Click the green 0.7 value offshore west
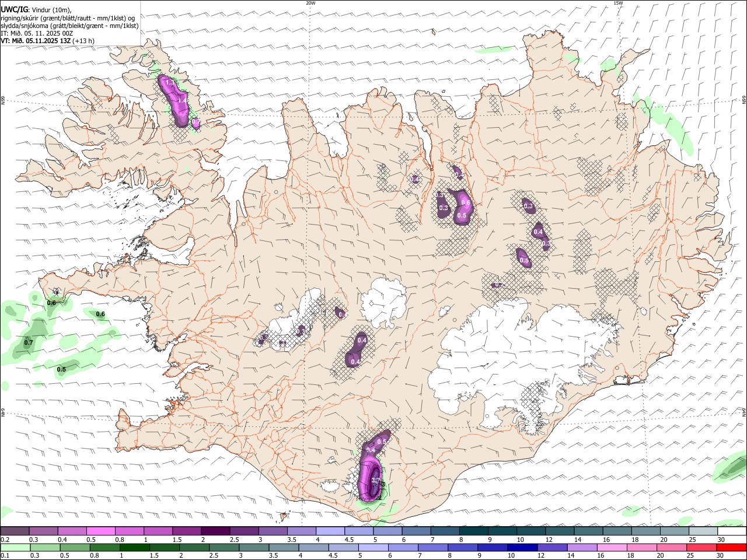 coord(29,342)
